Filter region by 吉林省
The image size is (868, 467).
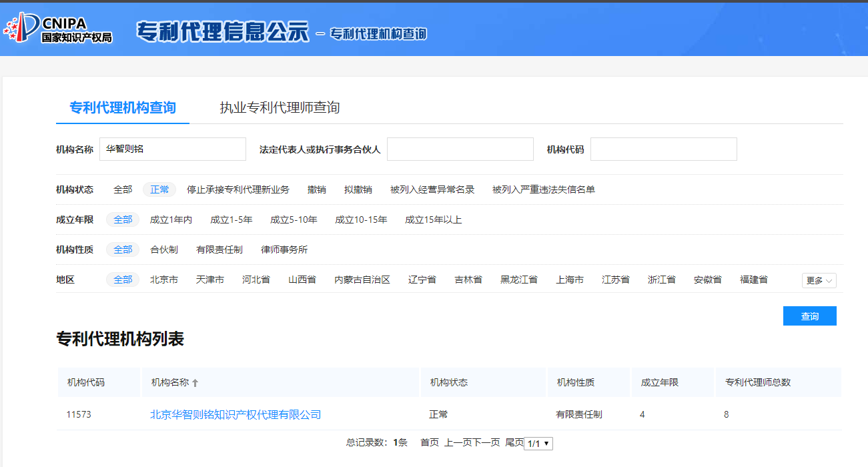coord(468,280)
